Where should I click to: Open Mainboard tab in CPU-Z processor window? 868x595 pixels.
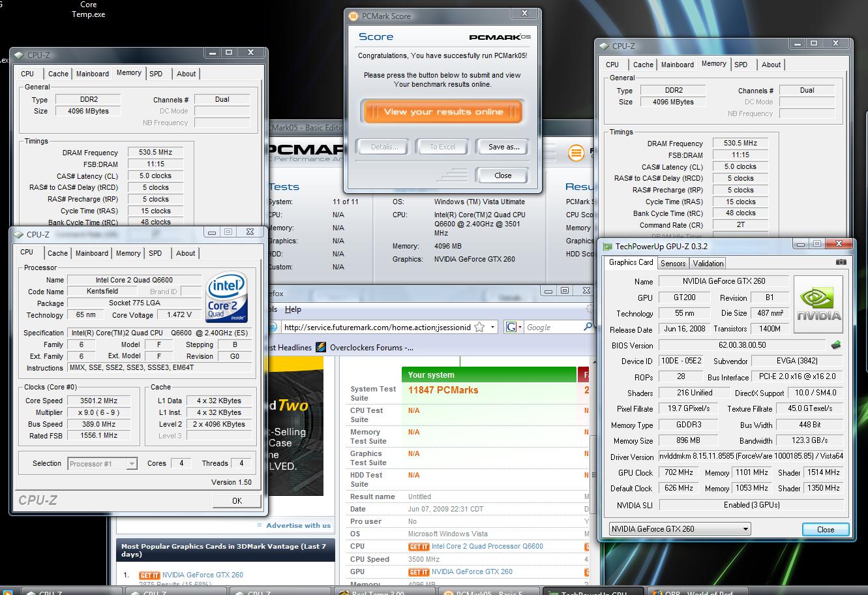coord(92,253)
